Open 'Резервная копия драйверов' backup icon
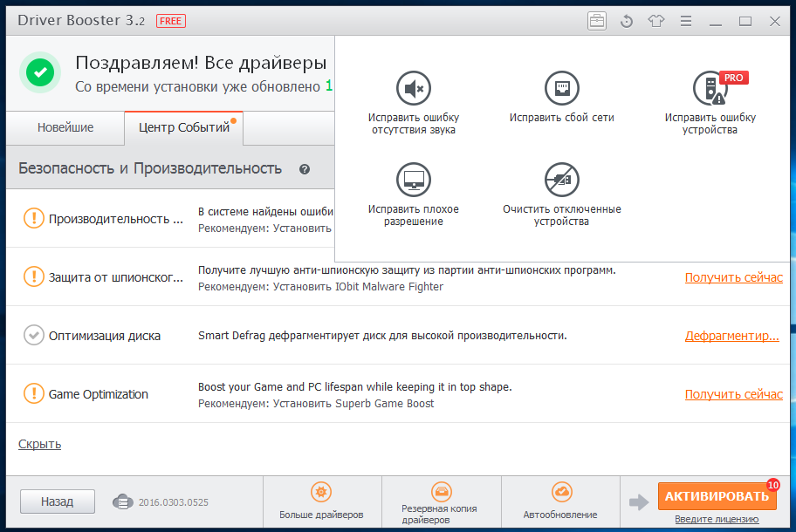Screen dimensions: 796x532 (441, 491)
